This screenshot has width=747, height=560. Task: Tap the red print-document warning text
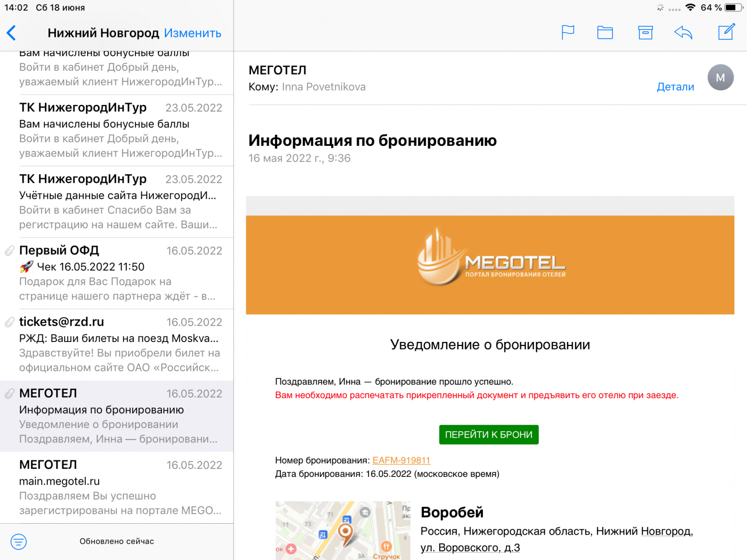tap(477, 395)
